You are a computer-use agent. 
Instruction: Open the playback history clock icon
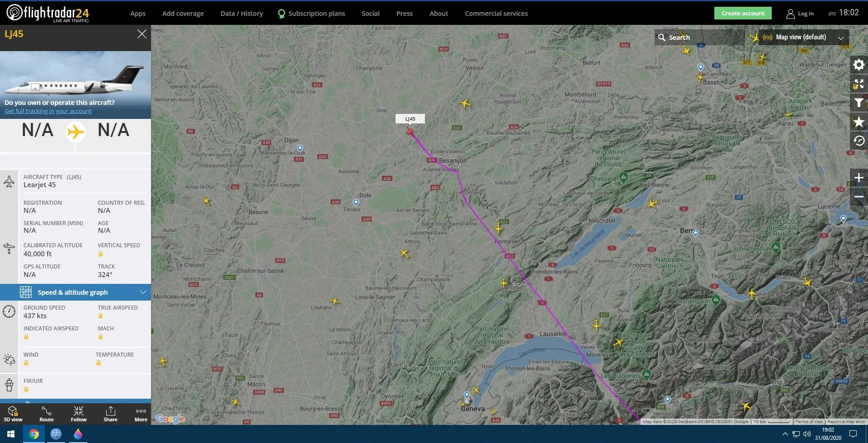click(x=859, y=141)
